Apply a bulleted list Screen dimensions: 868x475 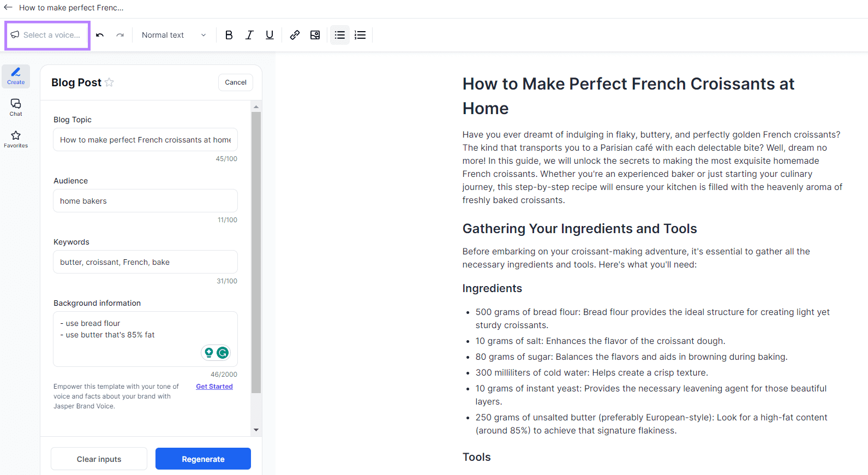[x=339, y=34]
